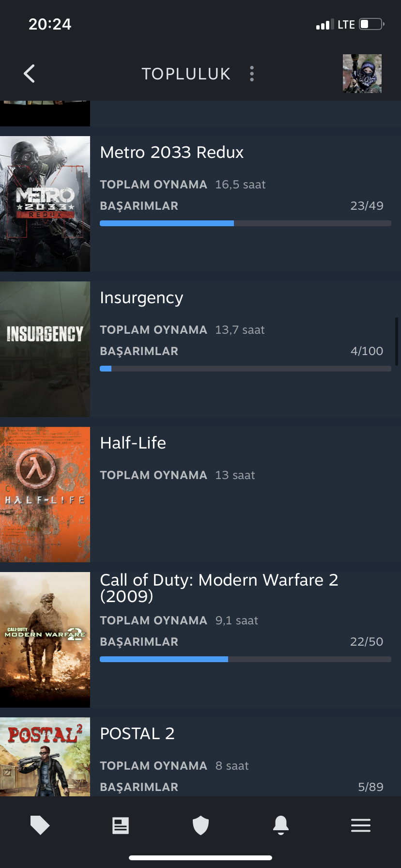The image size is (401, 868).
Task: Select the TOPLULUK header title
Action: (x=186, y=74)
